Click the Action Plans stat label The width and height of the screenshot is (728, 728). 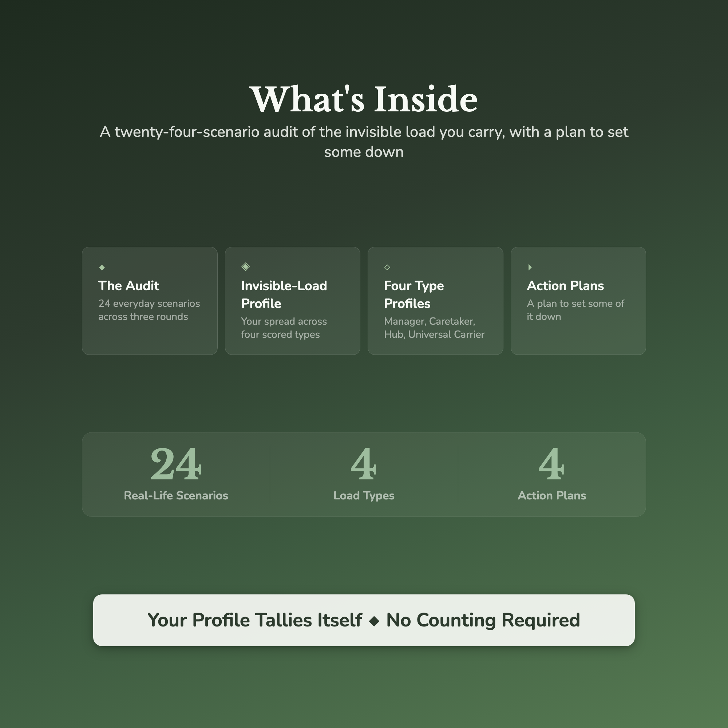coord(552,495)
